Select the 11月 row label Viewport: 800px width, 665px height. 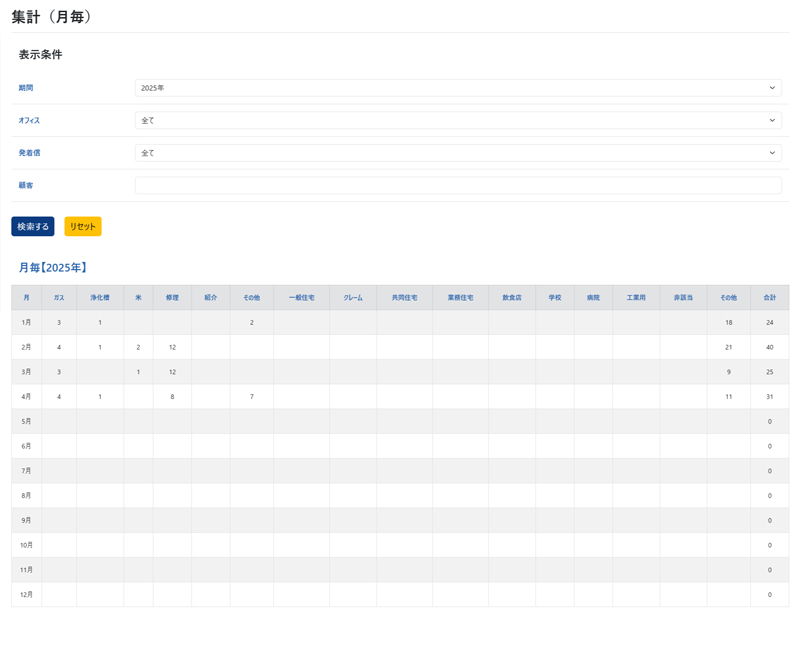27,570
